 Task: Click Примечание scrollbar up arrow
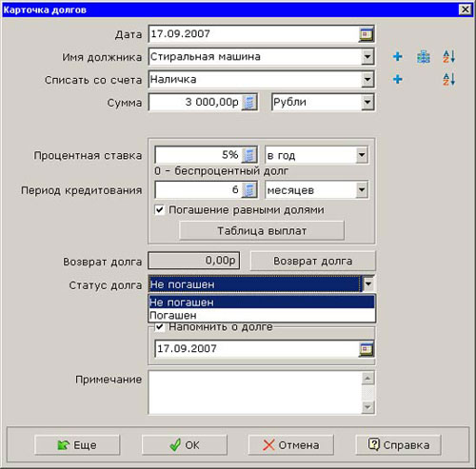click(x=367, y=378)
